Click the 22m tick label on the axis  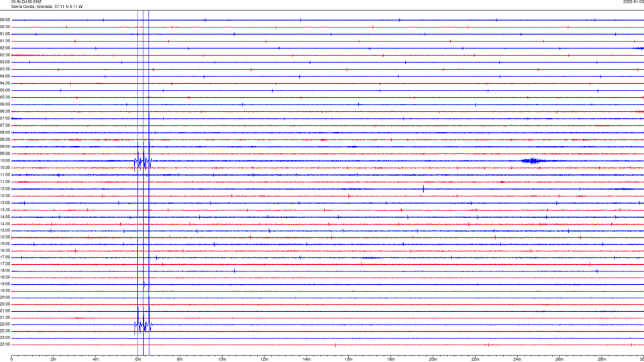tap(475, 359)
